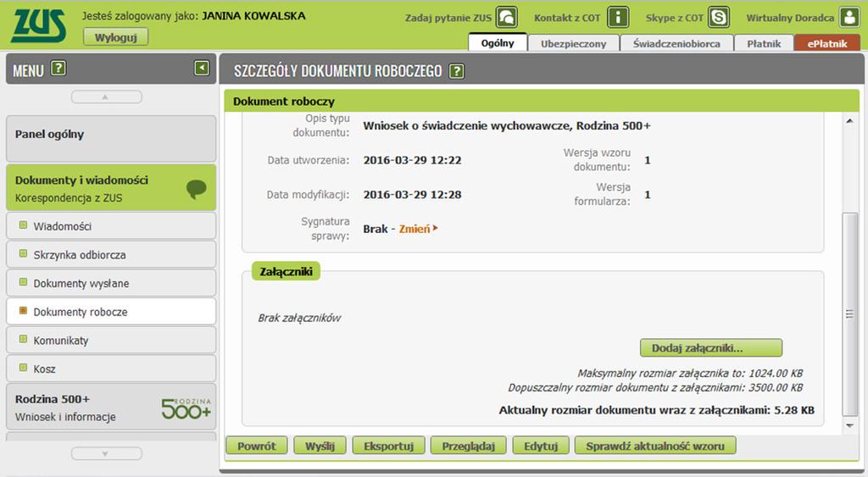The image size is (868, 477).
Task: Launch the Skype z COT icon
Action: click(x=719, y=17)
